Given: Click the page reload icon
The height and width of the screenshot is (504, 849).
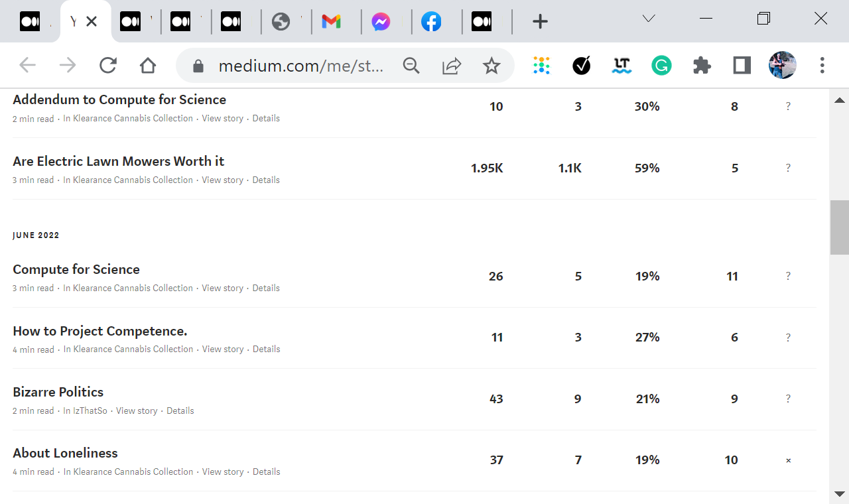Looking at the screenshot, I should point(107,65).
